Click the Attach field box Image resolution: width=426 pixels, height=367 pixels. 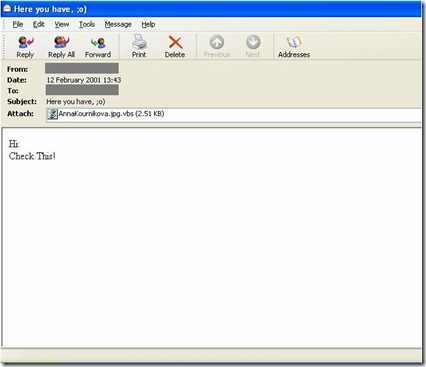[234, 115]
